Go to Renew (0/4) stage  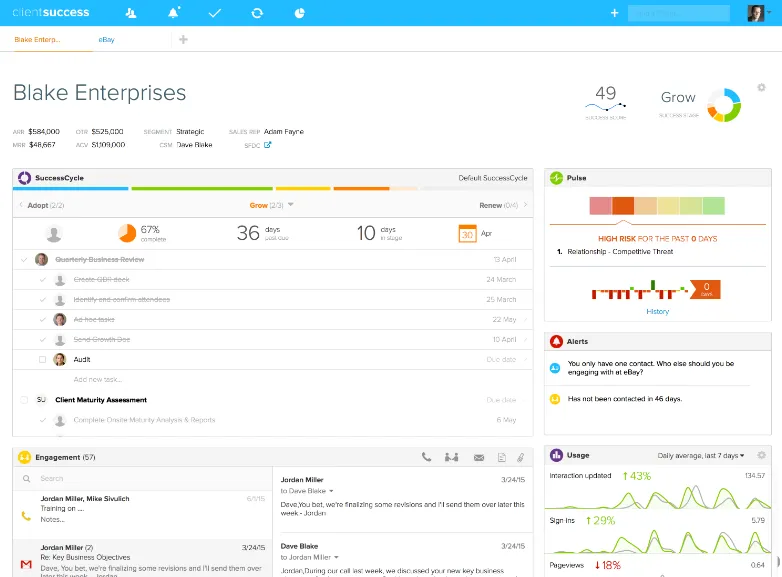[x=498, y=205]
